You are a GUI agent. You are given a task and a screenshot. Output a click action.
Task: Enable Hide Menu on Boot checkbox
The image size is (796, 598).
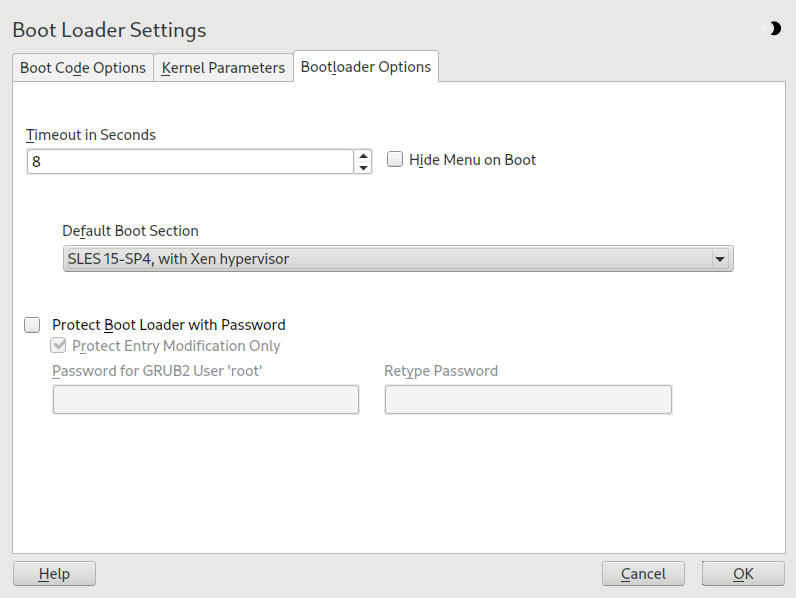[395, 160]
